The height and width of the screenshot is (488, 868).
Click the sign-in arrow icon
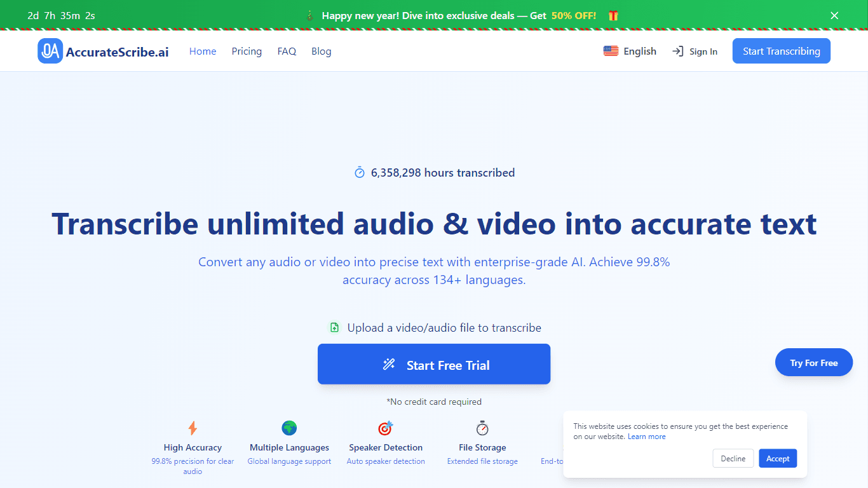click(678, 51)
